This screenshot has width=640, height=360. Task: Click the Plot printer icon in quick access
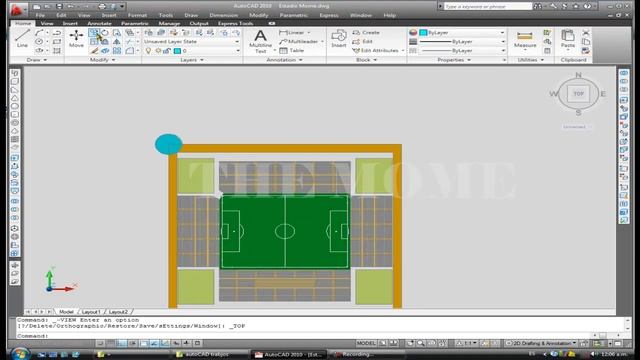(102, 6)
